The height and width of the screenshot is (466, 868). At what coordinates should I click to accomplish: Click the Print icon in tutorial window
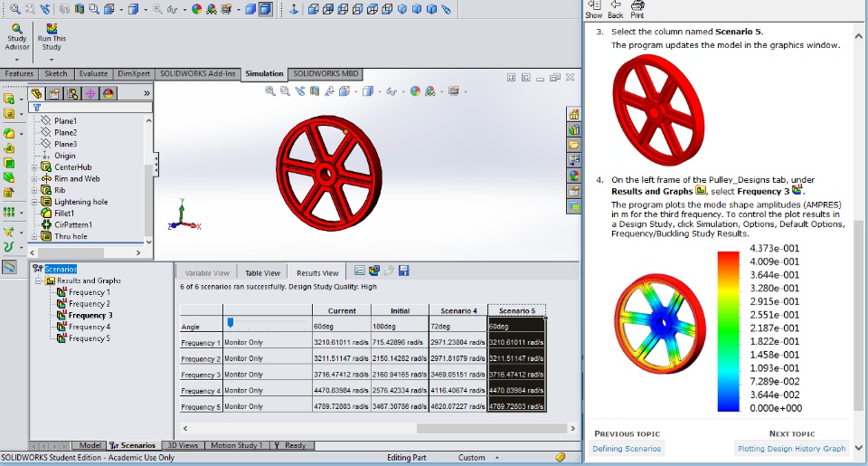(637, 9)
